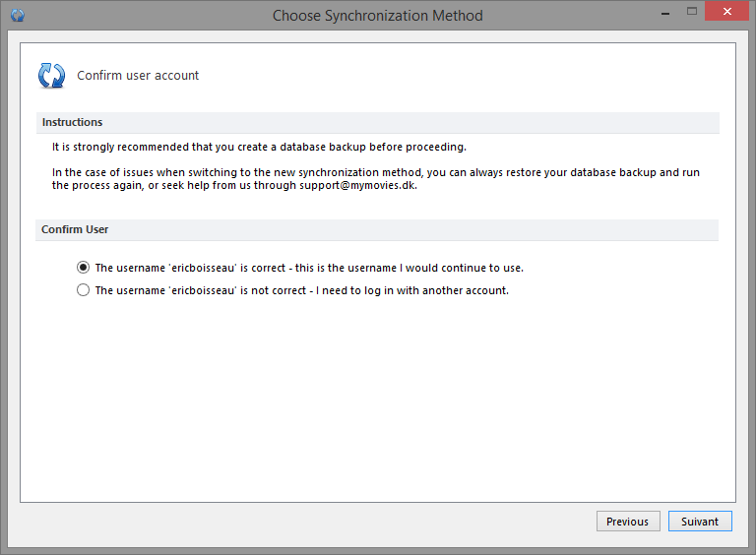Image resolution: width=756 pixels, height=555 pixels.
Task: Click the label text 'this is the username I would continue to use'
Action: [409, 268]
